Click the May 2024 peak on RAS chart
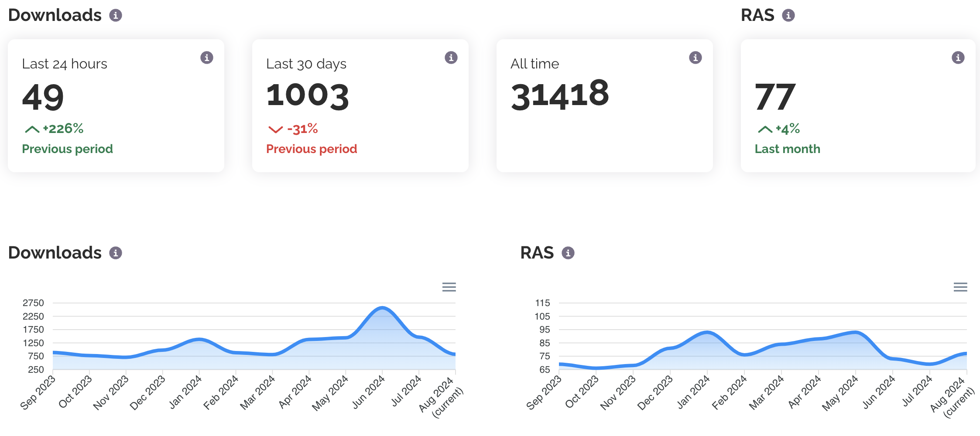 856,333
